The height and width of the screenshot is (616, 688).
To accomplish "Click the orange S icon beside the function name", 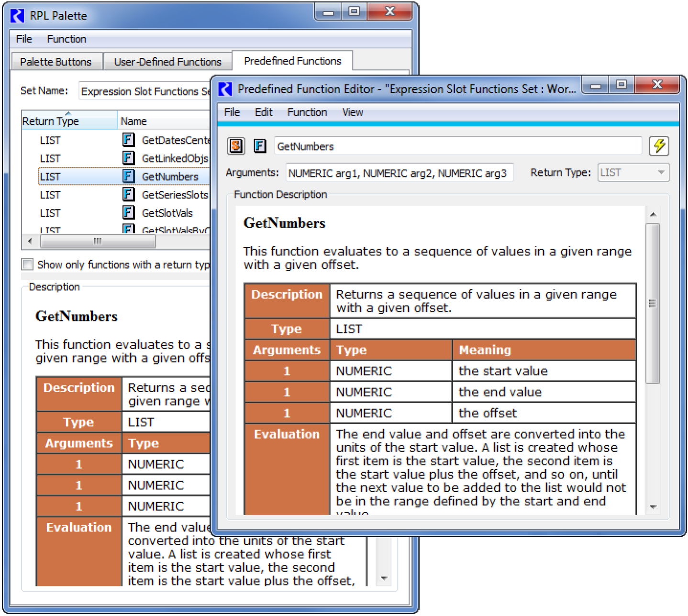I will tap(236, 146).
